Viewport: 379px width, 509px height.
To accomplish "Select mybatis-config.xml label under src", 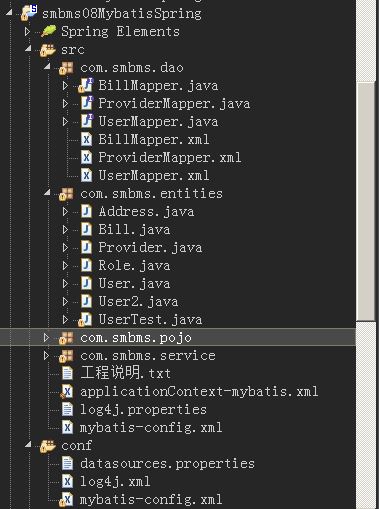I will pyautogui.click(x=151, y=428).
